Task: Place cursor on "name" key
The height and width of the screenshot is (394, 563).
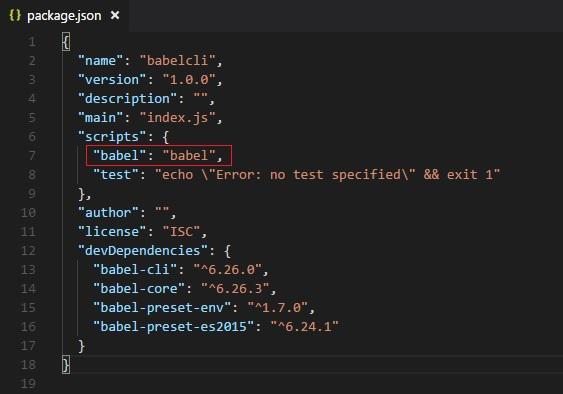Action: pos(101,60)
